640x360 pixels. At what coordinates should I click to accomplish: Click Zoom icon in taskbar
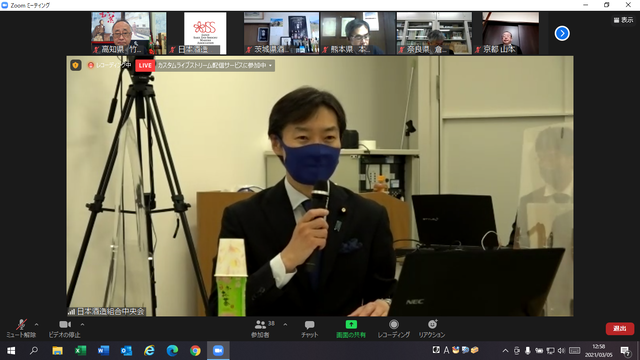[x=218, y=351]
